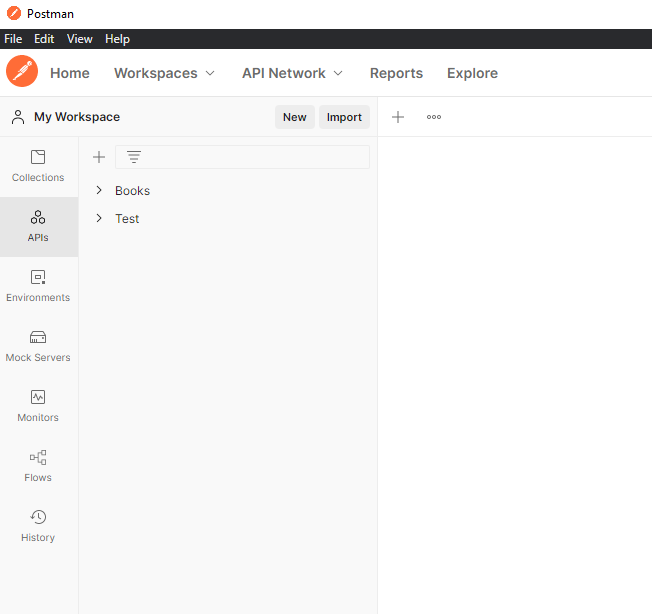Select the Books API entry
Screen dimensions: 652x614
[133, 191]
